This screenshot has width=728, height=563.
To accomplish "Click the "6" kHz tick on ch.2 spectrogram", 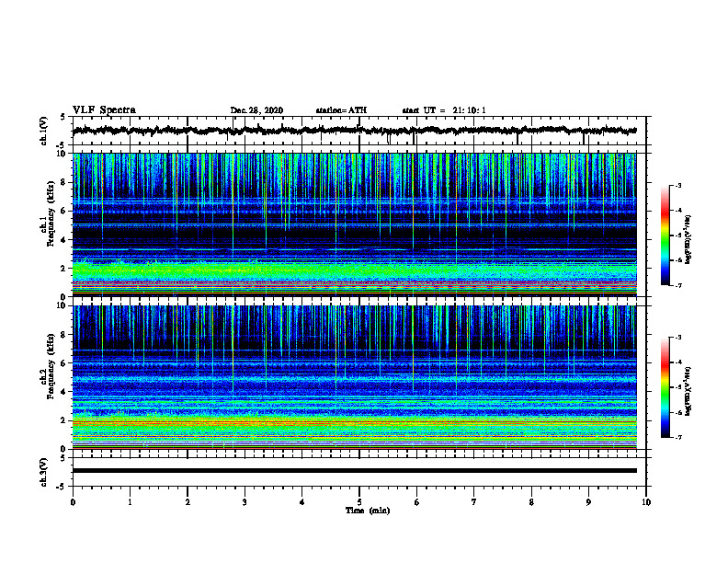I will pyautogui.click(x=63, y=363).
